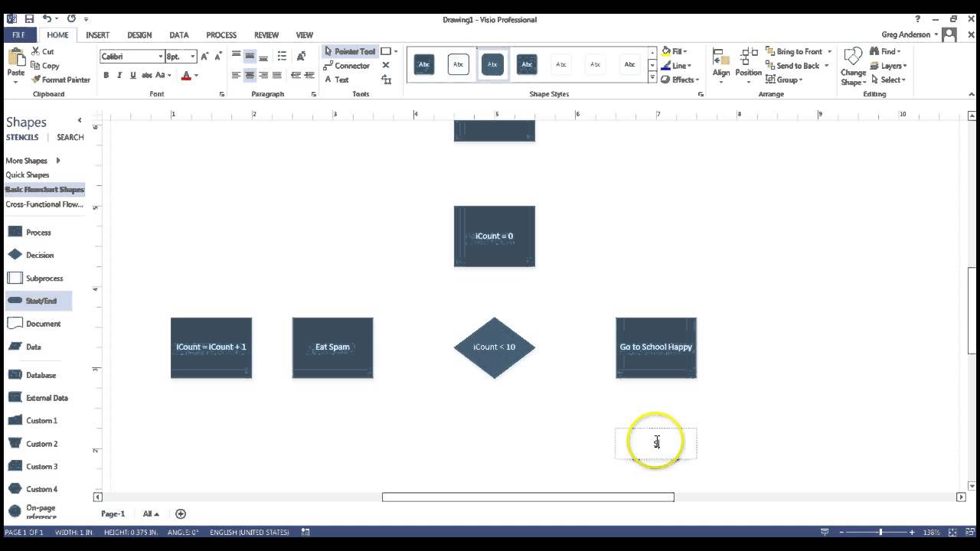This screenshot has width=980, height=551.
Task: Click macro recording icon in status bar
Action: coord(305,532)
